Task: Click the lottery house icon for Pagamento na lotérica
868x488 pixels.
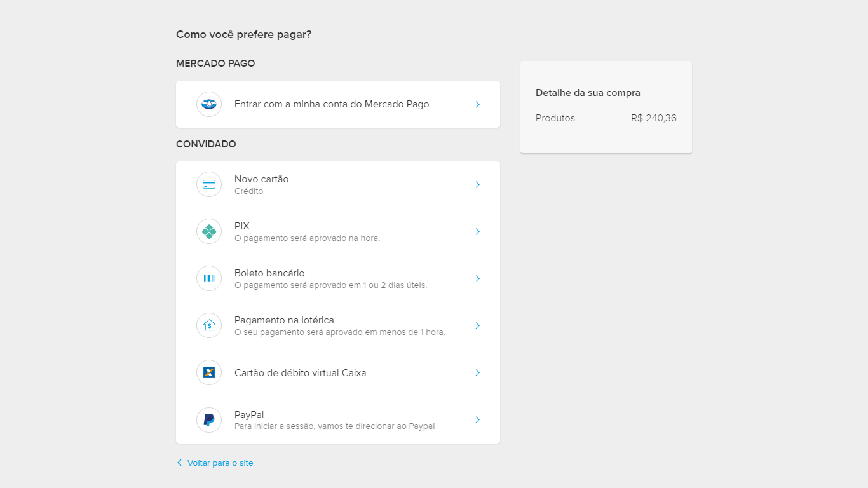Action: [x=209, y=325]
